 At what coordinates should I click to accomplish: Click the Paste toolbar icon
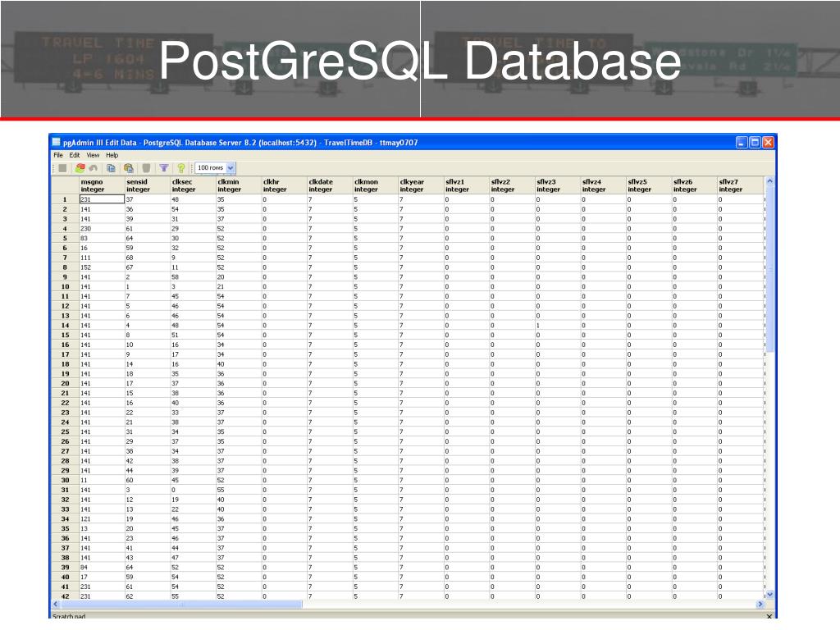coord(129,168)
